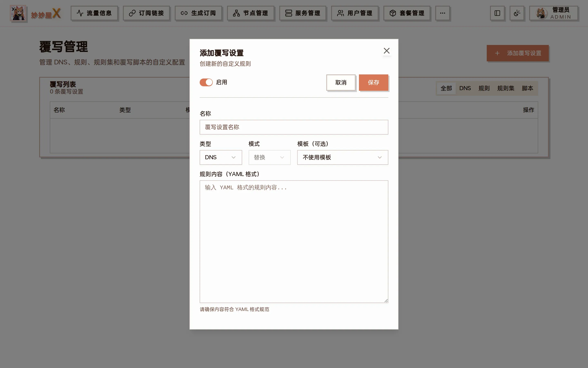Image resolution: width=588 pixels, height=368 pixels.
Task: Open 用户管理 user management
Action: click(355, 13)
